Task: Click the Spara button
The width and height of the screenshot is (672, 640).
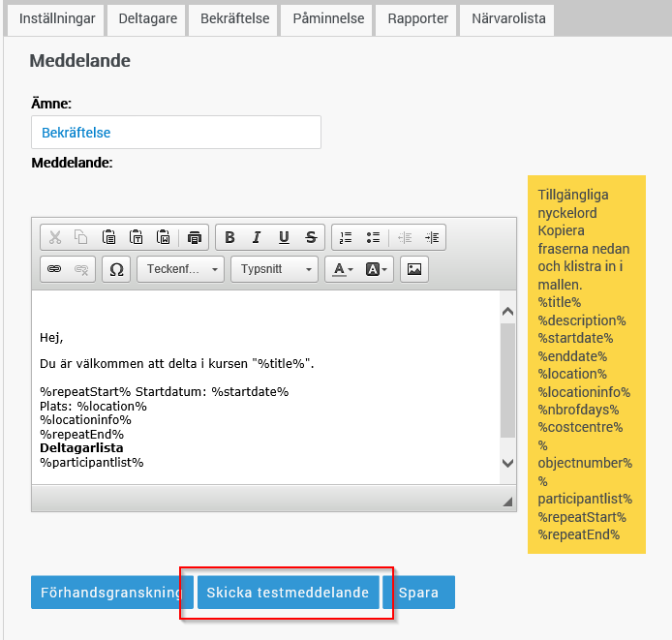Action: [x=418, y=592]
